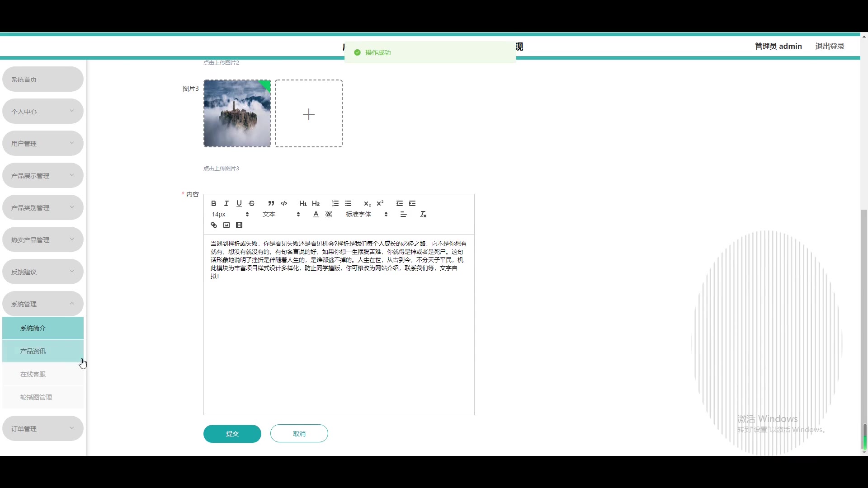Toggle underline formatting
The height and width of the screenshot is (488, 868).
point(239,203)
